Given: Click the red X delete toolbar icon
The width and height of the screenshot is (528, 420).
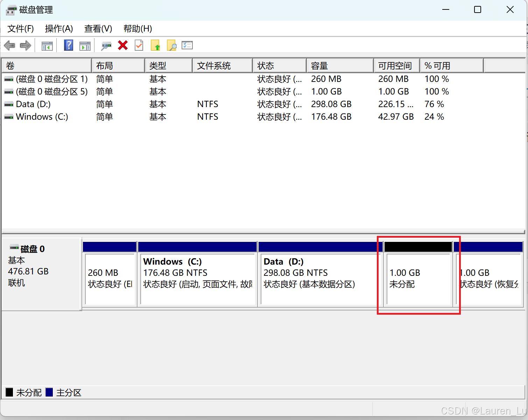Looking at the screenshot, I should [x=123, y=45].
